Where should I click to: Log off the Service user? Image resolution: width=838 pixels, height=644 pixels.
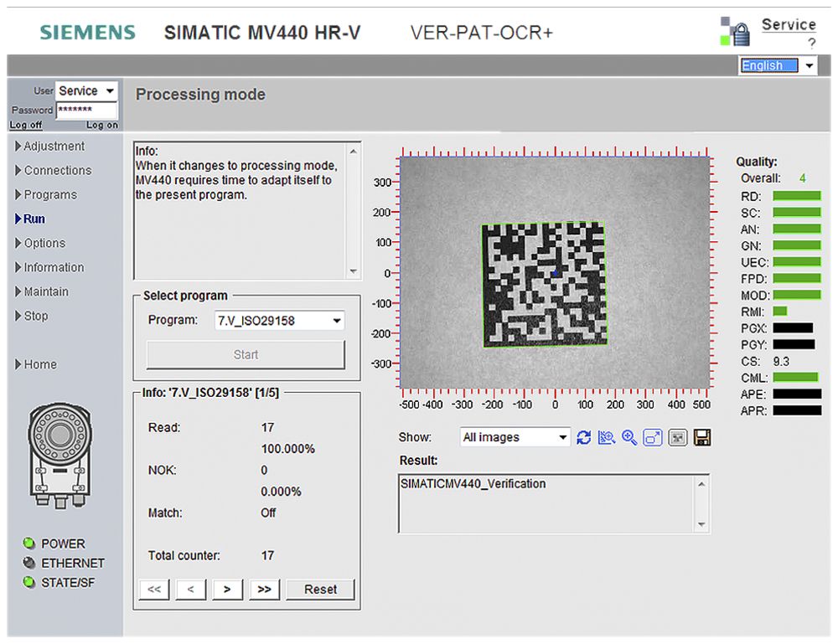point(25,125)
